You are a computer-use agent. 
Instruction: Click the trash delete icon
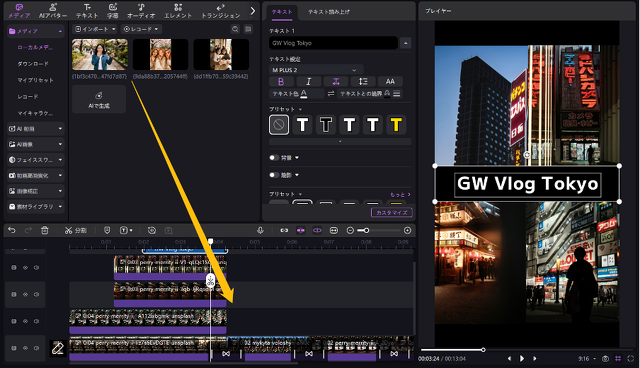(x=45, y=231)
